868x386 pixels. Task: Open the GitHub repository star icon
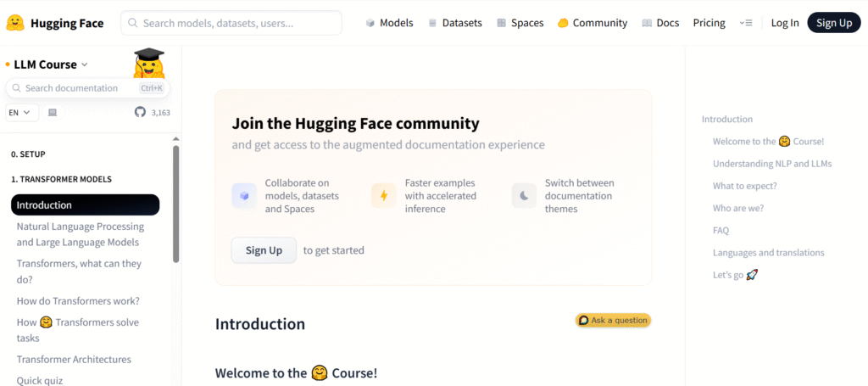(140, 113)
